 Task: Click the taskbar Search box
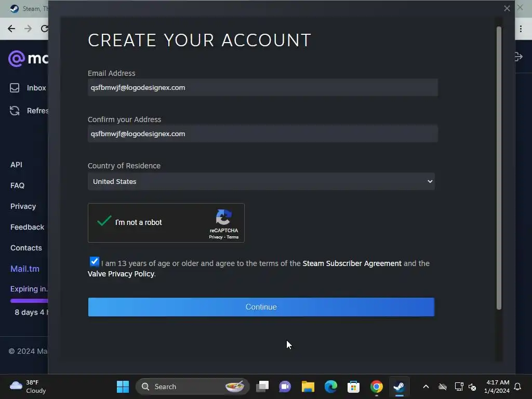(192, 387)
